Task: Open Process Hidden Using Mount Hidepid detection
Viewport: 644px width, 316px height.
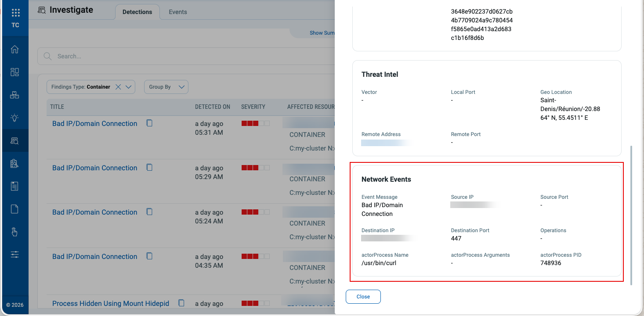Action: click(111, 304)
